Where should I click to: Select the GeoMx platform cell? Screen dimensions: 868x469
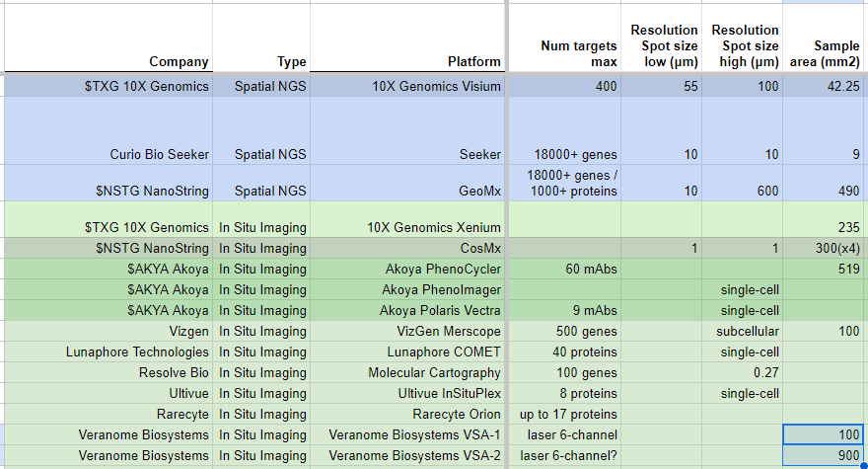tap(407, 183)
